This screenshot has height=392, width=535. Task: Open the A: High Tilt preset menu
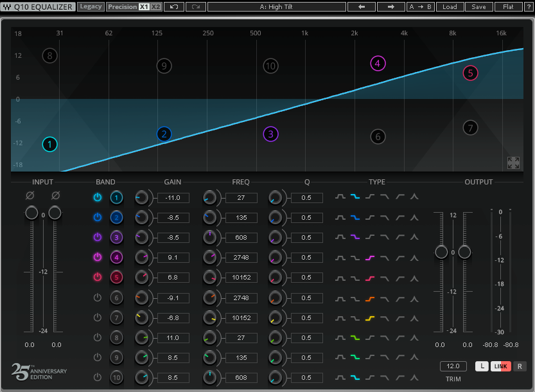pyautogui.click(x=277, y=7)
